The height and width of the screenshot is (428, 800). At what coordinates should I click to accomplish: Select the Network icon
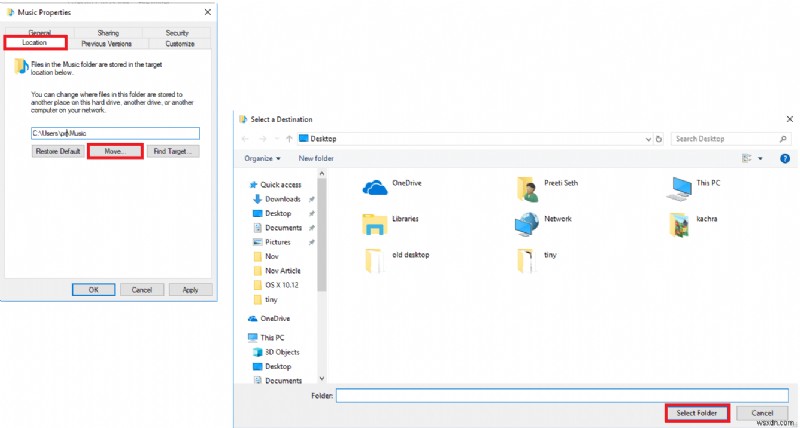click(527, 224)
